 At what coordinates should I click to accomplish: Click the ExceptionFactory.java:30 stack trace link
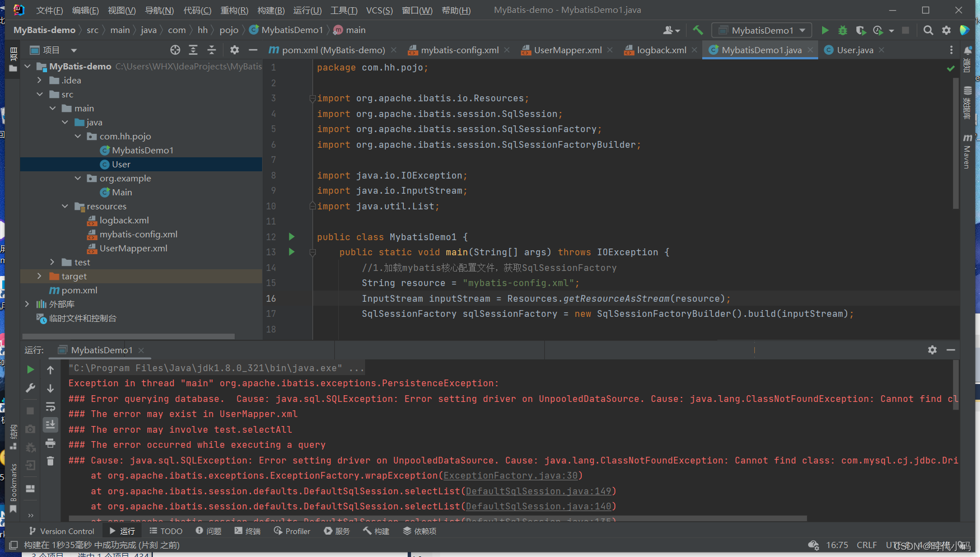click(x=511, y=475)
